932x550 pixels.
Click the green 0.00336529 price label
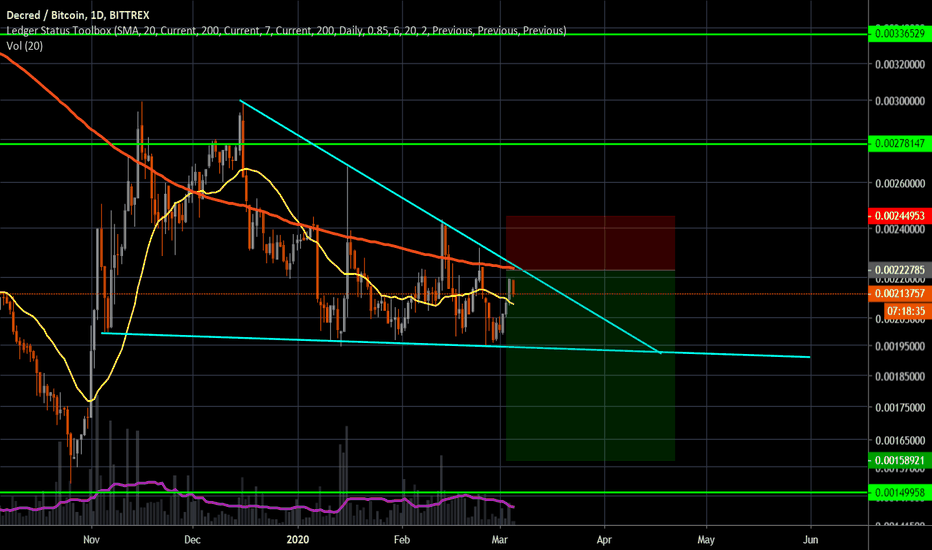click(x=899, y=33)
